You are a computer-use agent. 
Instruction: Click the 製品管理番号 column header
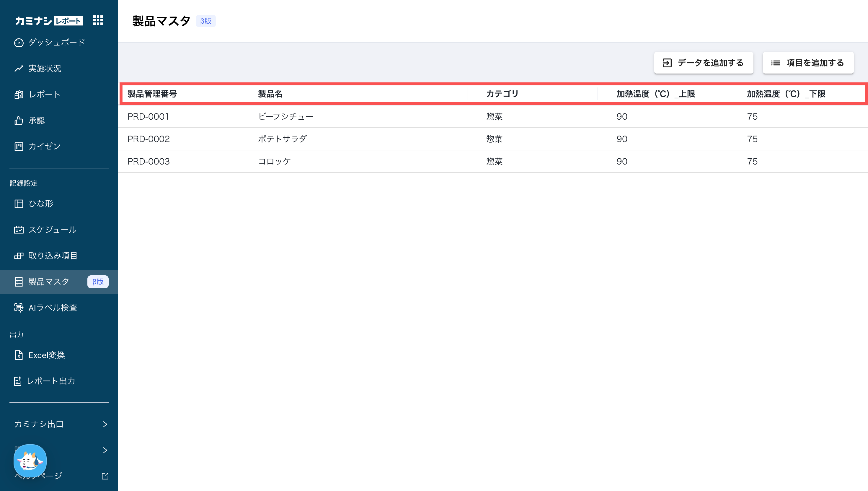tap(152, 94)
